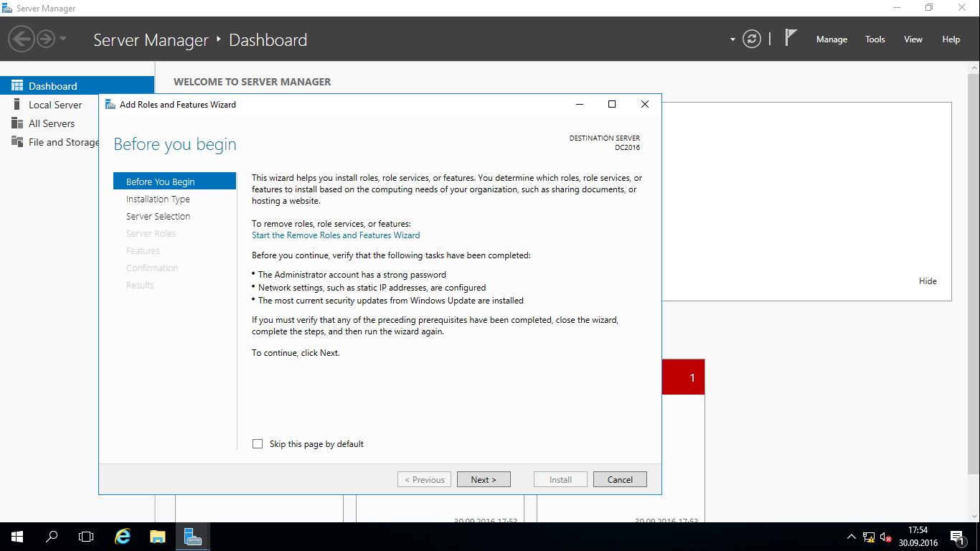
Task: Click the WELCOME TO SERVER MANAGER heading
Action: pos(253,82)
